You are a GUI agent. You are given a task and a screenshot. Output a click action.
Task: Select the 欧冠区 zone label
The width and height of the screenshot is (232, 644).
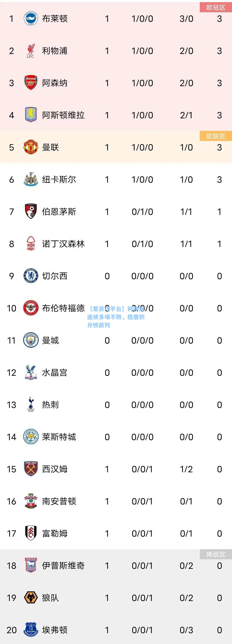click(x=216, y=8)
